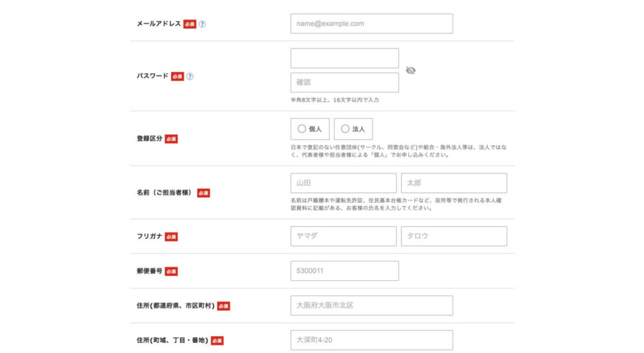
Task: Click the help icon next to メールアドレス
Action: 203,24
